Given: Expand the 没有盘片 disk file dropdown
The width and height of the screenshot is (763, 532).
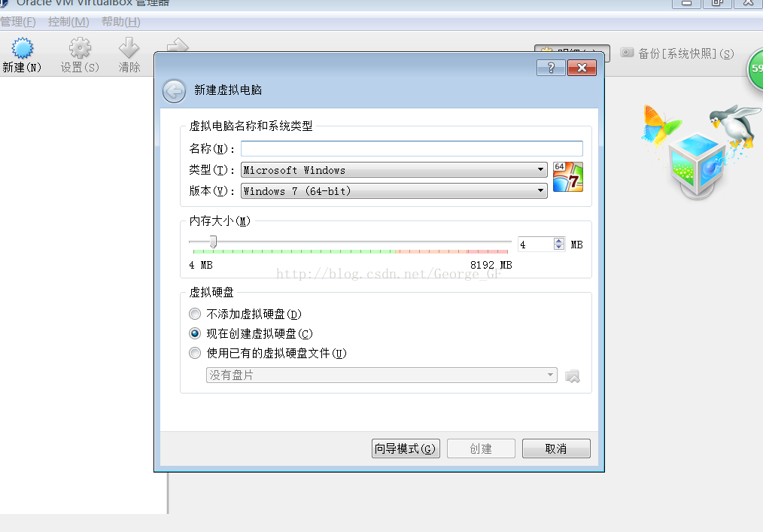Looking at the screenshot, I should click(381, 375).
